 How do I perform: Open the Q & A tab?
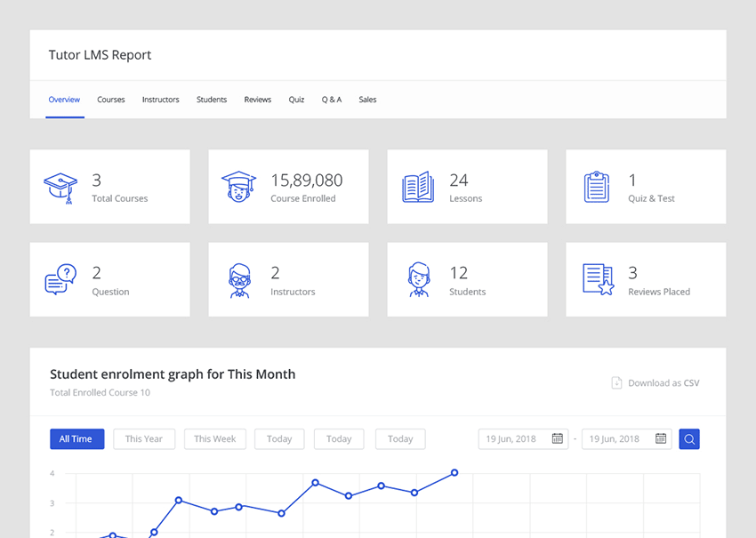[331, 100]
